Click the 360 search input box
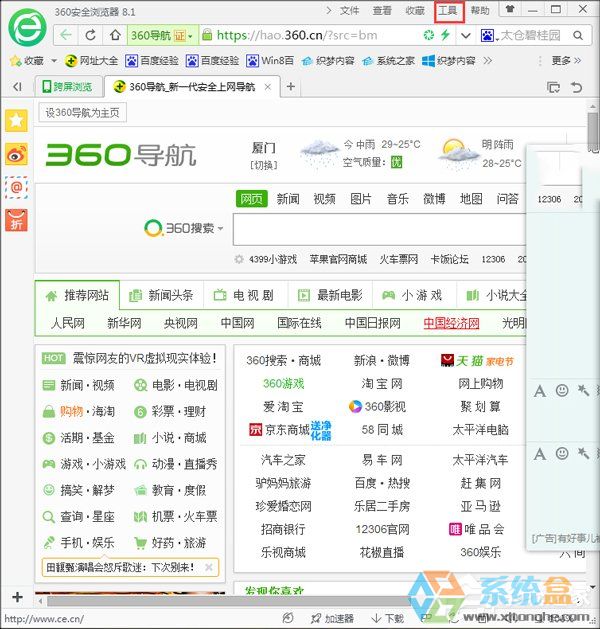Viewport: 600px width, 629px height. (379, 229)
